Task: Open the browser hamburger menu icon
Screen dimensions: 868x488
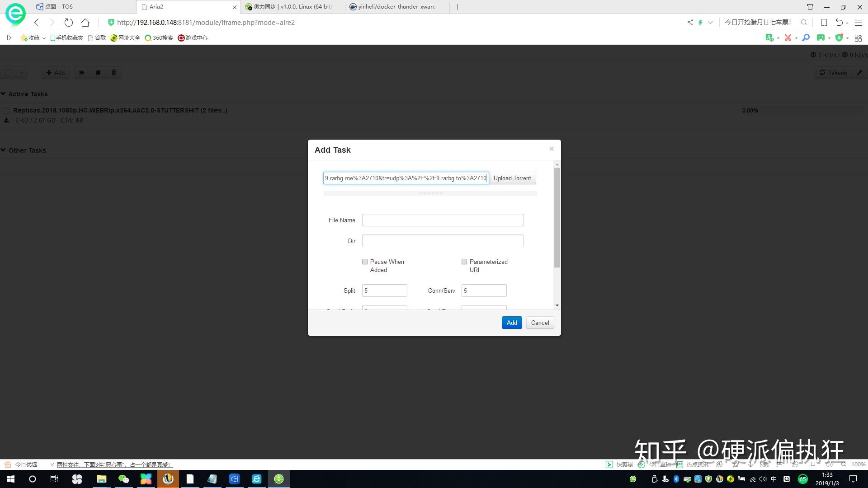Action: 859,23
